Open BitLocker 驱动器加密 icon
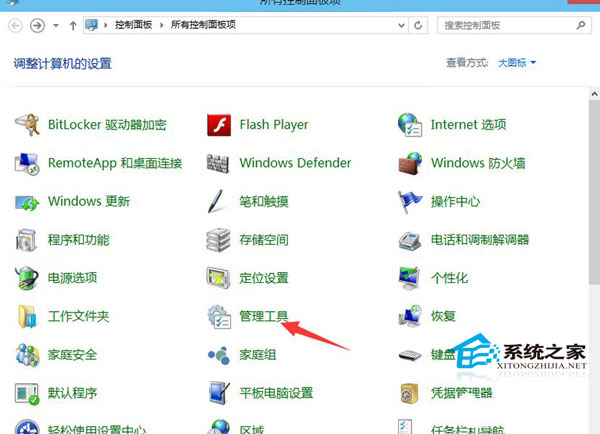 (27, 126)
